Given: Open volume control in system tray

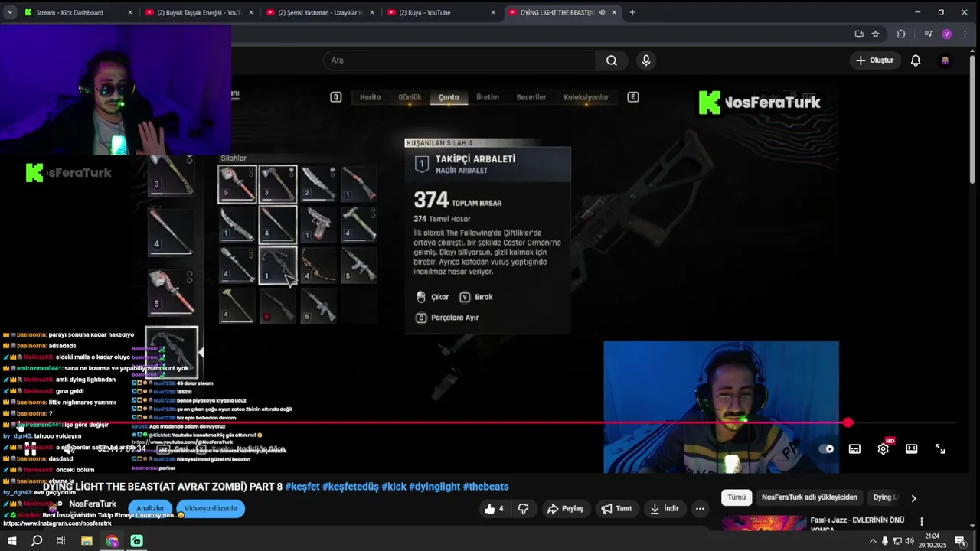Looking at the screenshot, I should [909, 541].
